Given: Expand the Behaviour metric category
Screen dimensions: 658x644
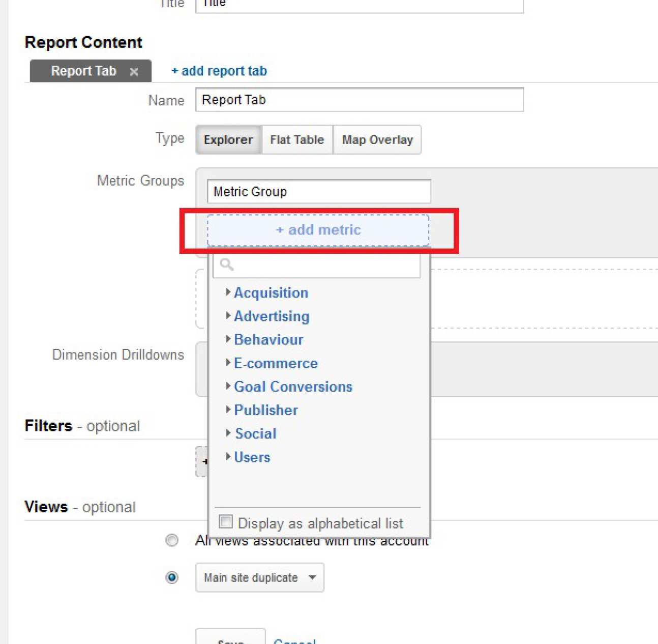Looking at the screenshot, I should [x=268, y=340].
